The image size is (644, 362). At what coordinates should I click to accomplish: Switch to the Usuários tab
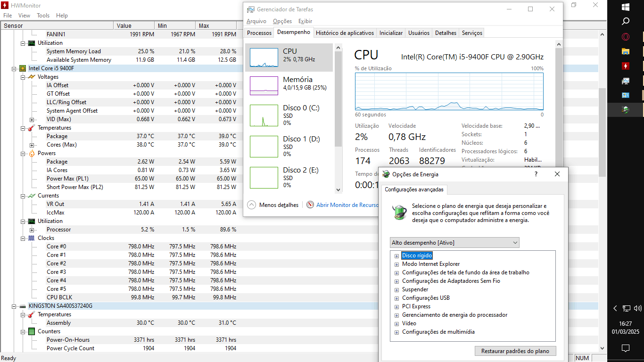point(419,33)
